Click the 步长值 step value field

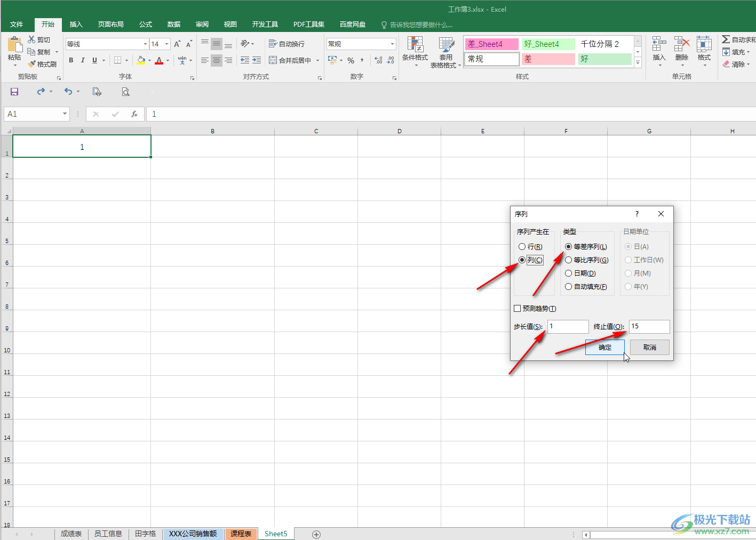coord(568,326)
